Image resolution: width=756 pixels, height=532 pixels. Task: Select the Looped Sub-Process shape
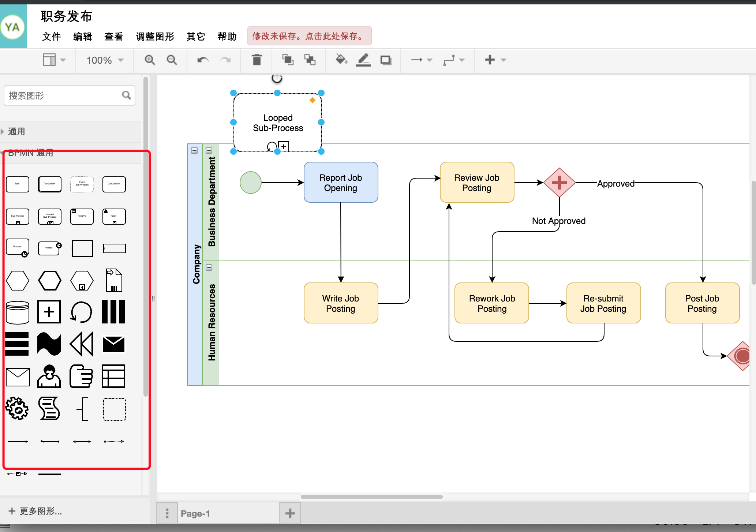50,216
